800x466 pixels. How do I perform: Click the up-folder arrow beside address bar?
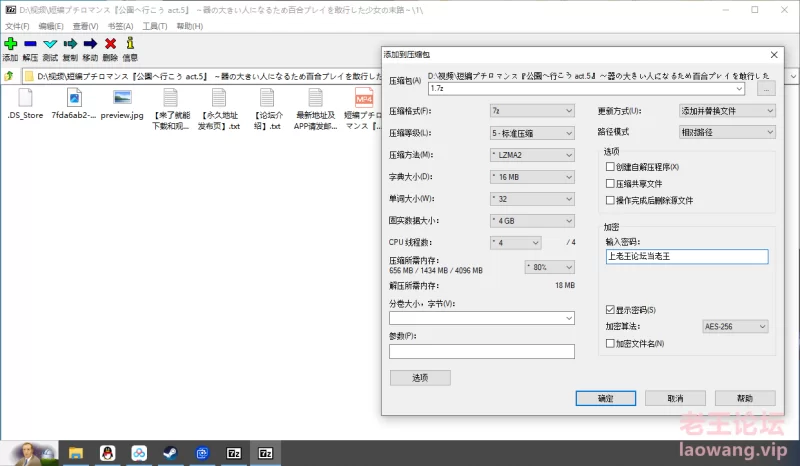point(9,76)
